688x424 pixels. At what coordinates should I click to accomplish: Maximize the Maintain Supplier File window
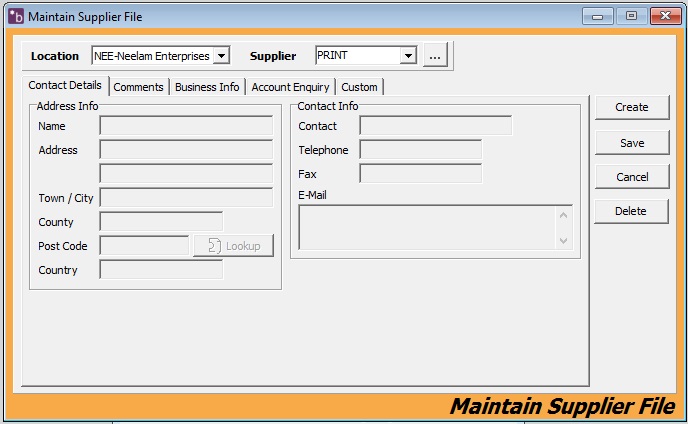coord(631,16)
